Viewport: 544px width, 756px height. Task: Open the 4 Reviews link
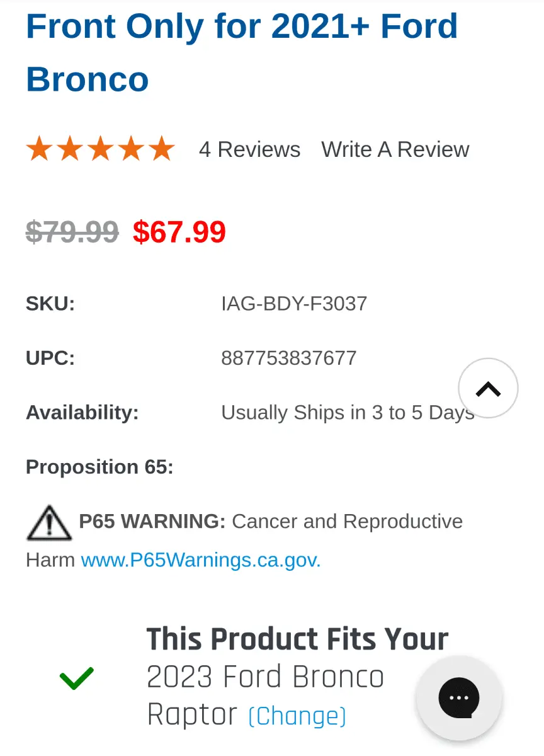coord(249,149)
